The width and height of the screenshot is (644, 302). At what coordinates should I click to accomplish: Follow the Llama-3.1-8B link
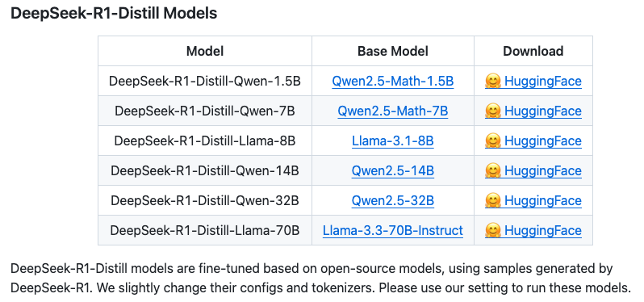point(393,141)
